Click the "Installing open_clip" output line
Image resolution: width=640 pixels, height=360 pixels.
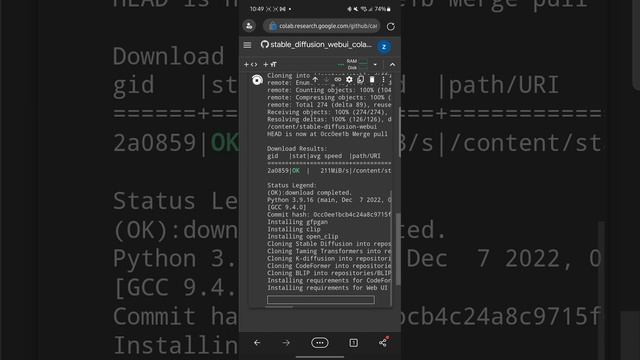point(303,236)
